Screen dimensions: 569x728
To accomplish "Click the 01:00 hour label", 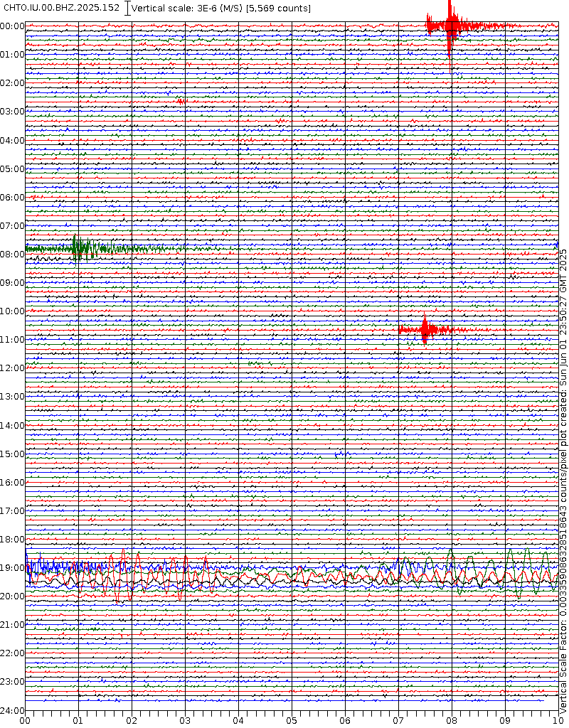I will coord(12,55).
